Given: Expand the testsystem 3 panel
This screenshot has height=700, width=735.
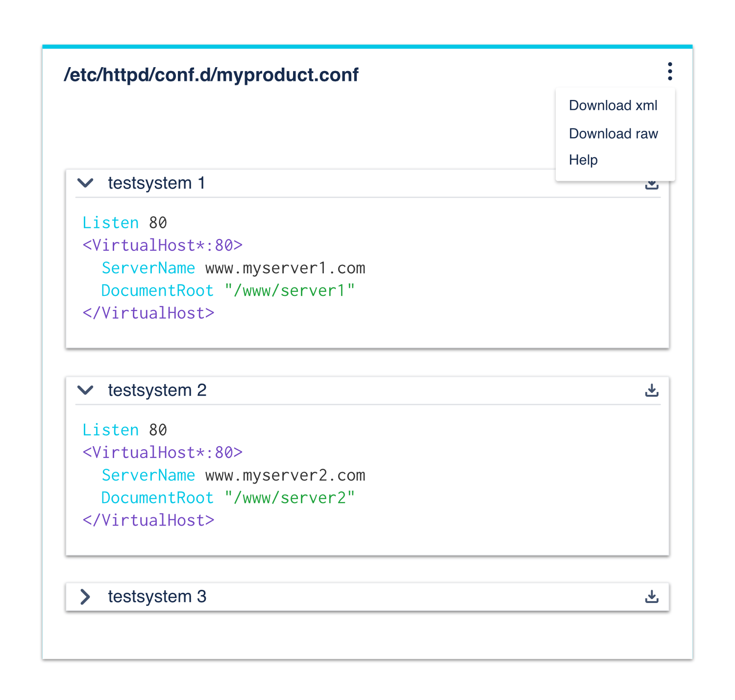Looking at the screenshot, I should [x=85, y=597].
